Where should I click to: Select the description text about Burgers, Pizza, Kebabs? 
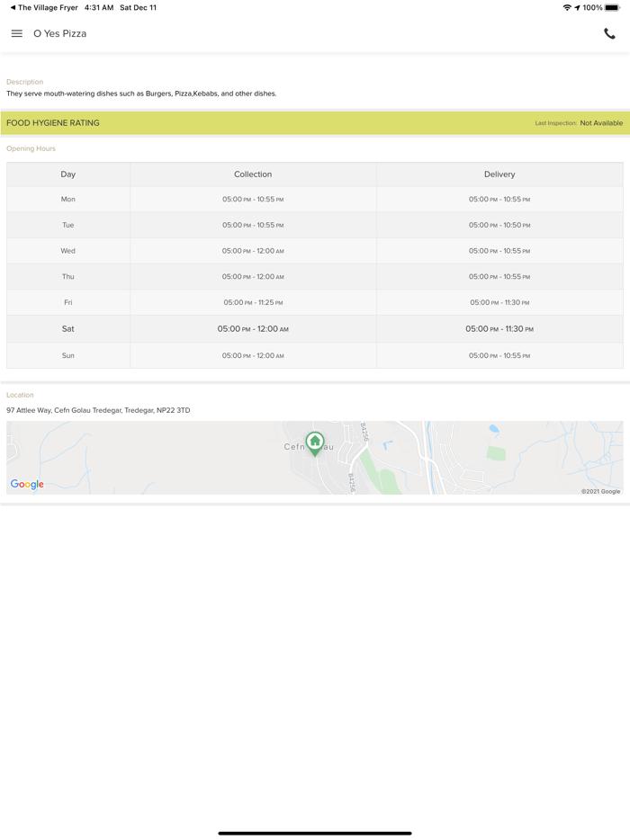click(x=141, y=94)
